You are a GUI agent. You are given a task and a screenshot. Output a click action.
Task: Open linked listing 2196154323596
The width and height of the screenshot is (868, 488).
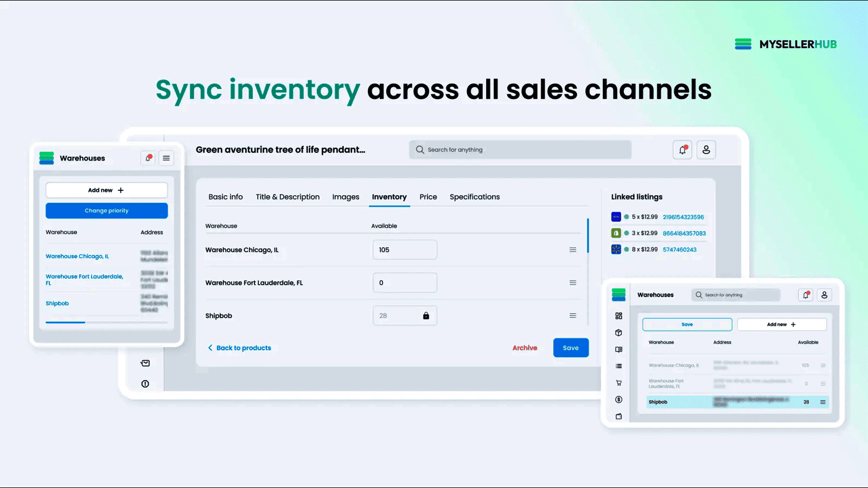pyautogui.click(x=684, y=217)
